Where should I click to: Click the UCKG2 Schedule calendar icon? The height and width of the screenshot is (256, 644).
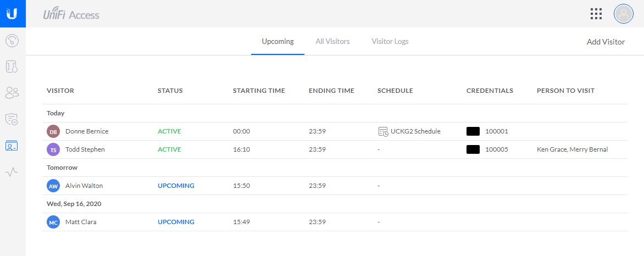coord(383,131)
